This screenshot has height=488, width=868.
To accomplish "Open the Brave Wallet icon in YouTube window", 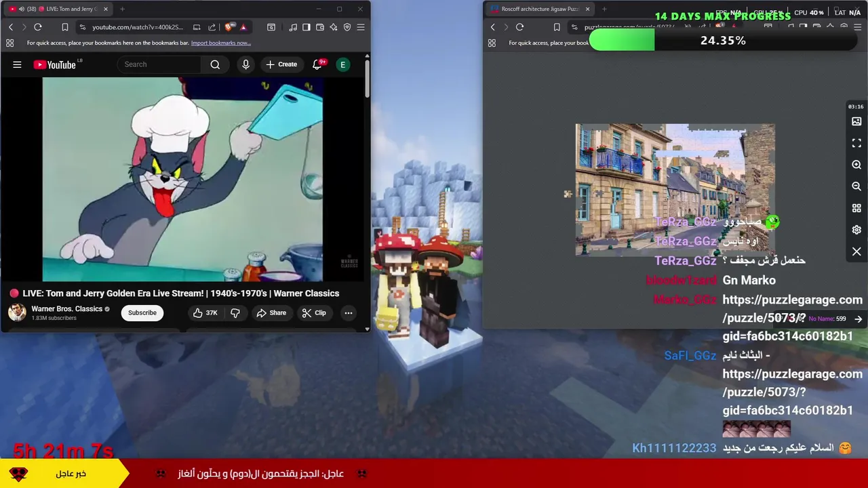I will [x=320, y=27].
